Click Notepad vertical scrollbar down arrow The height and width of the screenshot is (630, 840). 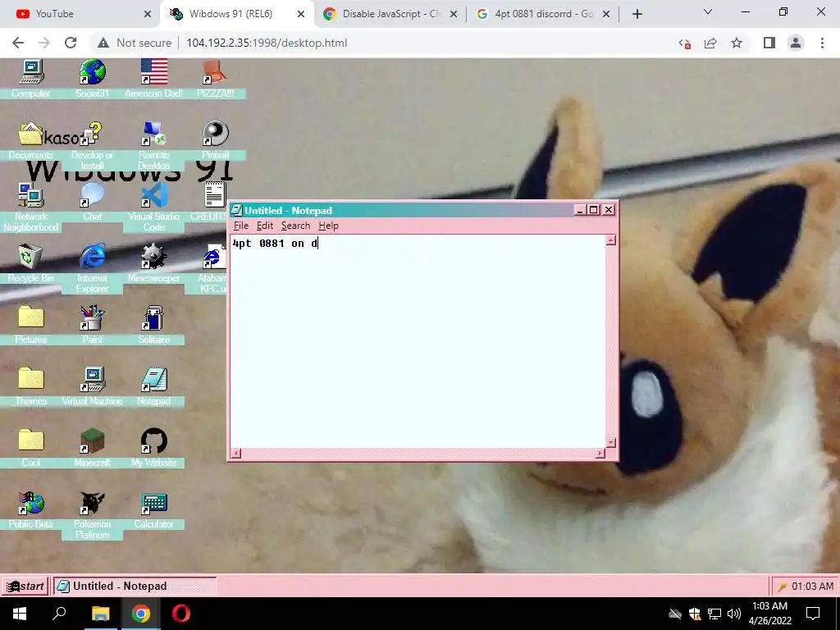(x=610, y=442)
